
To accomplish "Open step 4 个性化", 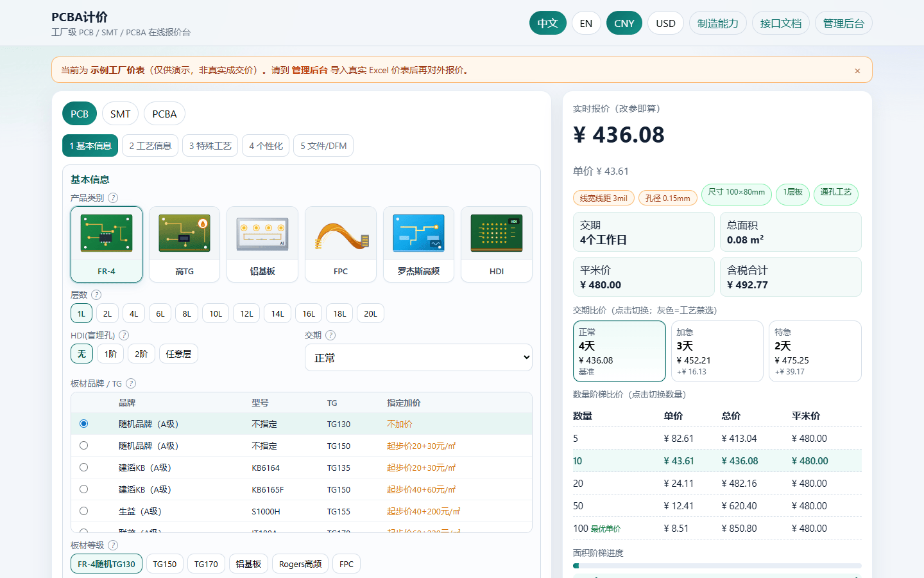I will coord(266,146).
